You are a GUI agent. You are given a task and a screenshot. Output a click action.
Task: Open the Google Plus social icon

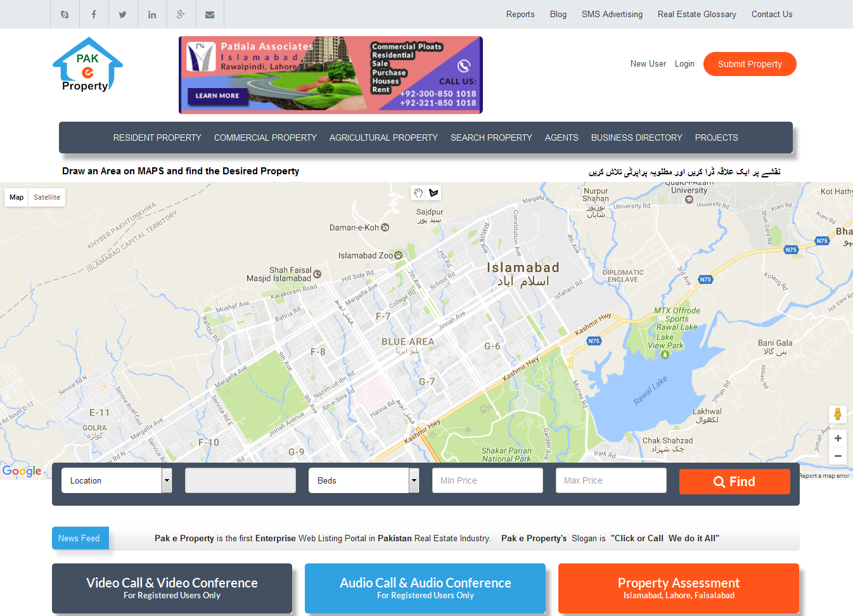point(181,14)
